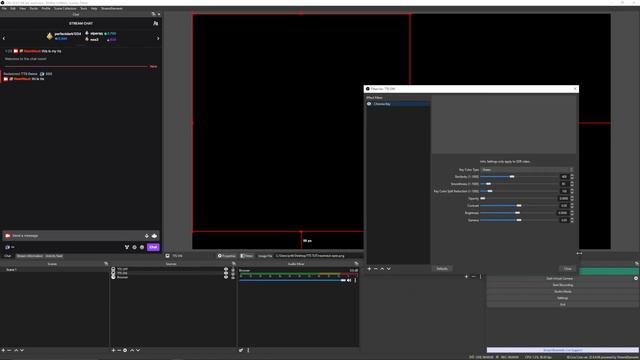Open Filters from the source toolbar
This screenshot has height=360, width=640.
(x=247, y=256)
